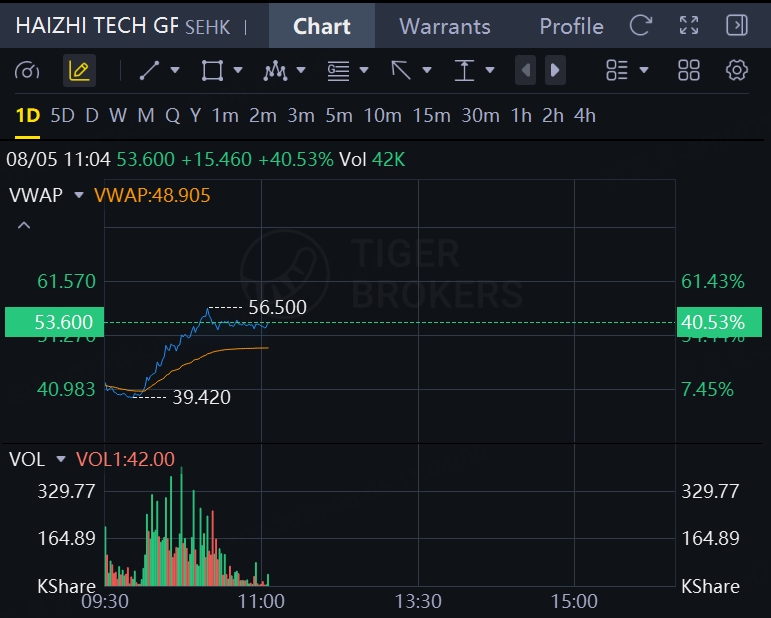The height and width of the screenshot is (618, 771).
Task: Open the Profile tab
Action: pos(571,26)
